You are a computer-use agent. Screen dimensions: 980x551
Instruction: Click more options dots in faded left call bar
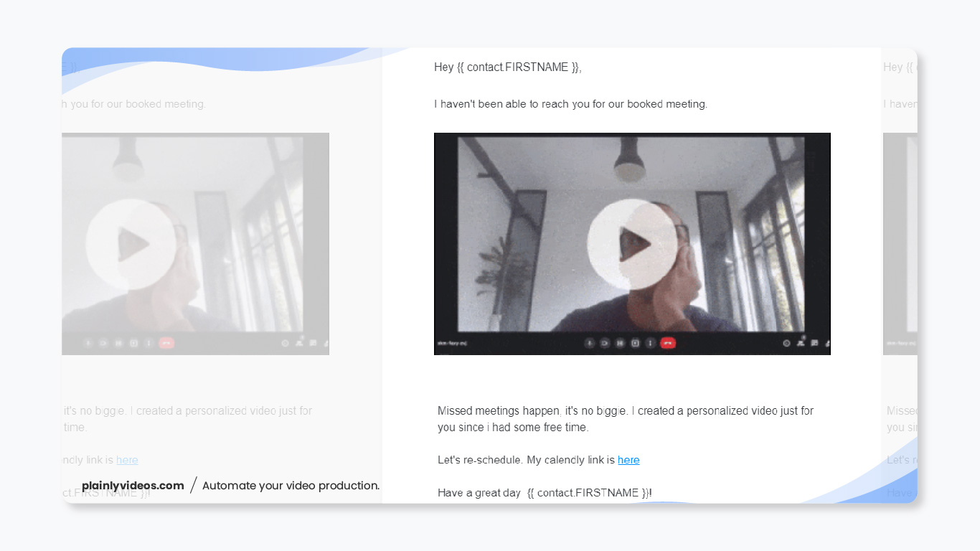(149, 343)
